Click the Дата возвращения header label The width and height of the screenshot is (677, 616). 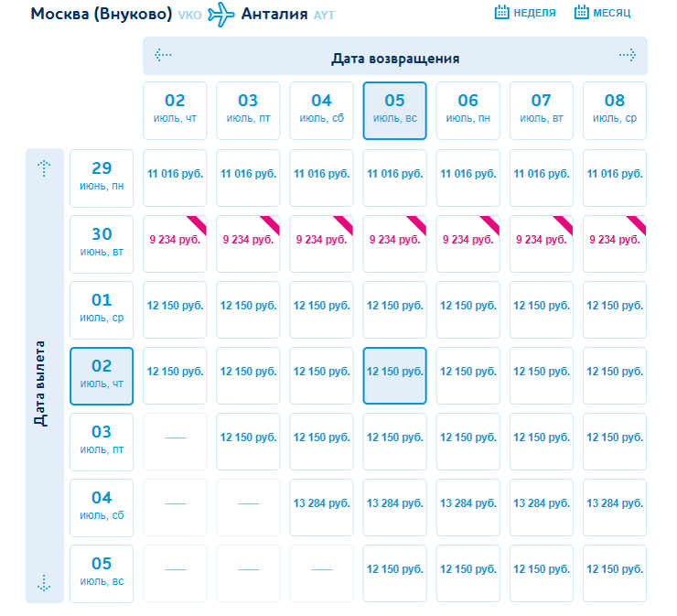pos(395,59)
